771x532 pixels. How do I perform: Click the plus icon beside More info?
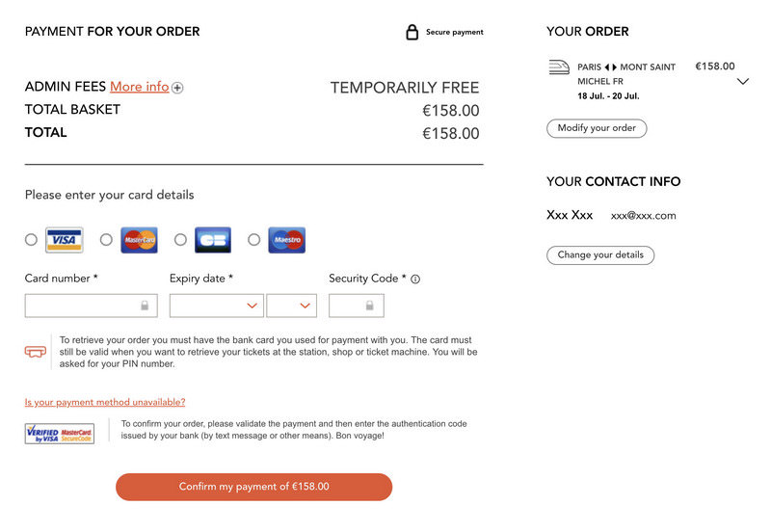coord(177,88)
